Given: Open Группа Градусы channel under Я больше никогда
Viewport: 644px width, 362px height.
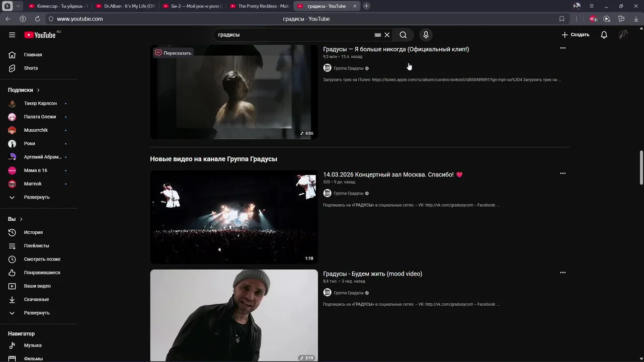Looking at the screenshot, I should point(348,68).
